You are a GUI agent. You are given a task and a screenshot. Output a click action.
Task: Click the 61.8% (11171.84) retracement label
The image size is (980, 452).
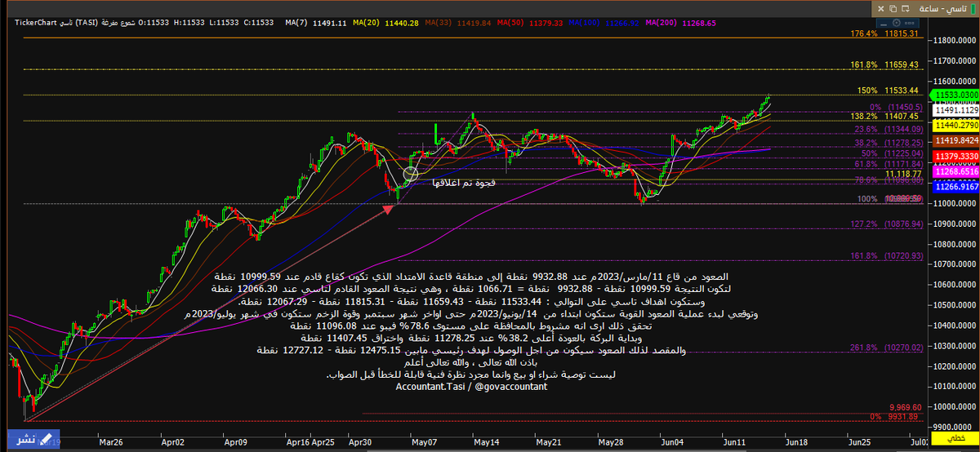point(888,165)
